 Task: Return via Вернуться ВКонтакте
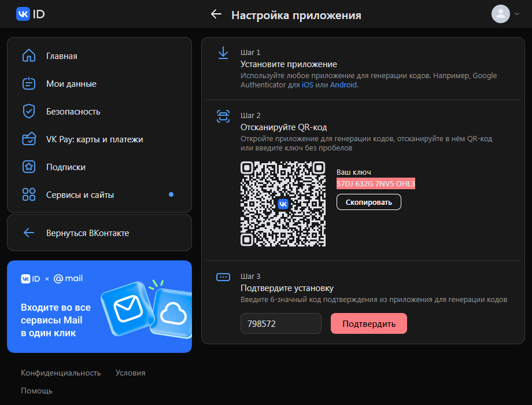coord(99,233)
